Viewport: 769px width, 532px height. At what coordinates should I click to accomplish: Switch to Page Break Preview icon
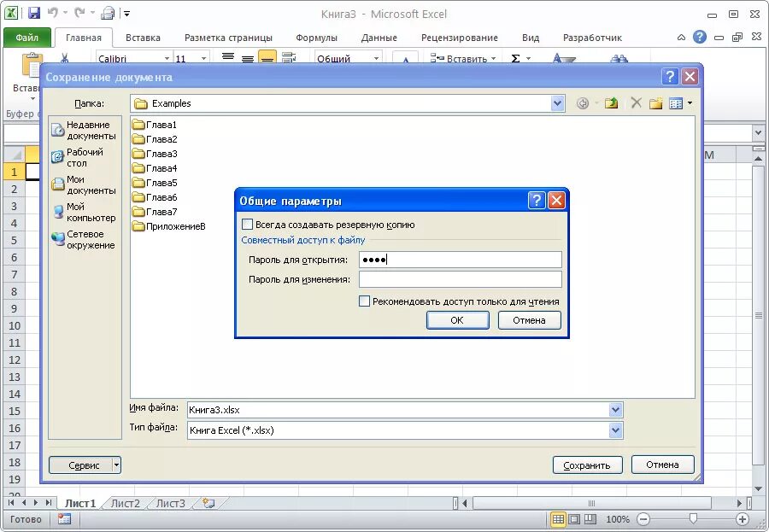click(590, 518)
